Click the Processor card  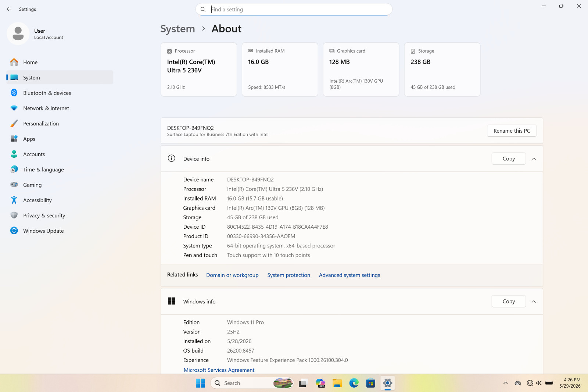point(199,70)
